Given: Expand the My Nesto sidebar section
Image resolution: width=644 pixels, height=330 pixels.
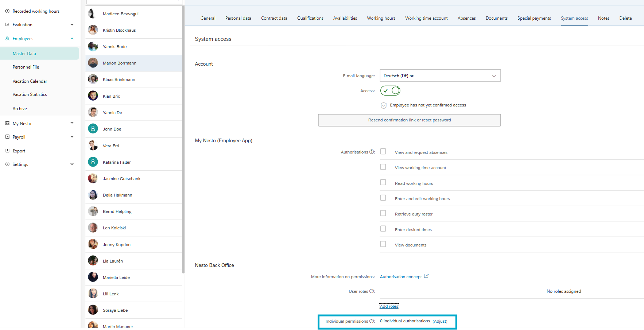Looking at the screenshot, I should (x=72, y=123).
